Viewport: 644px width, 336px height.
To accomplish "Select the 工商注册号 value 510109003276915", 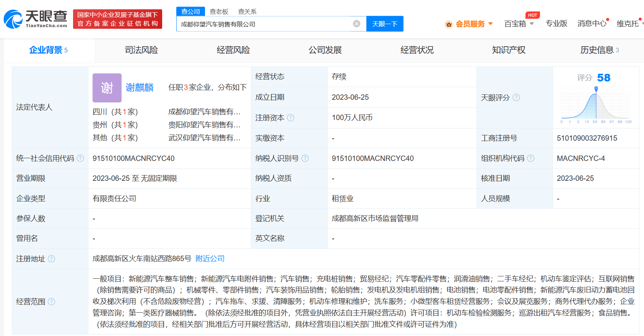I will [587, 138].
